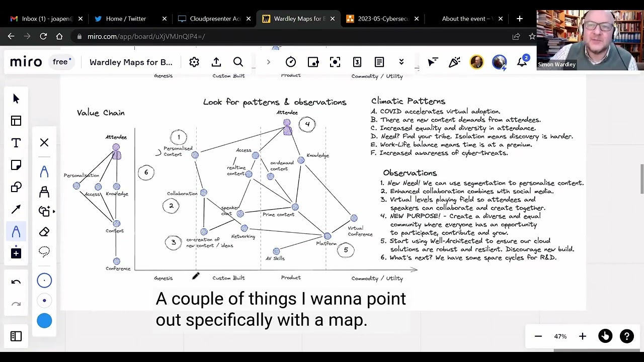Viewport: 644px width, 362px height.
Task: Start the timer tool in Miro toolbar
Action: click(x=291, y=62)
